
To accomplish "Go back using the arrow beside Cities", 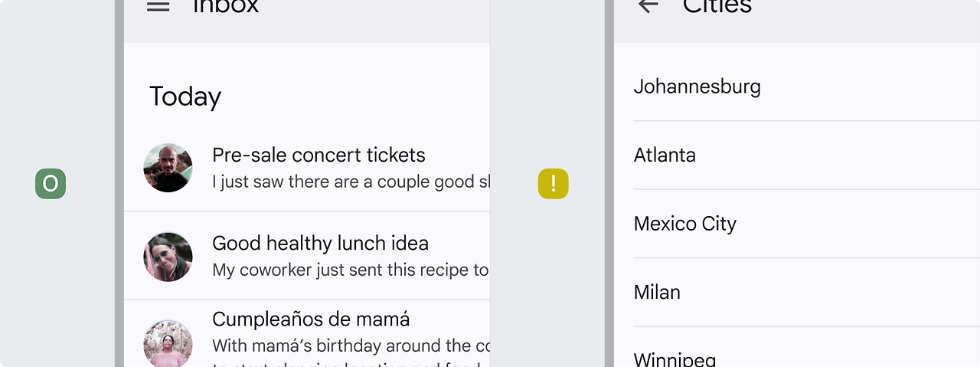I will click(648, 5).
